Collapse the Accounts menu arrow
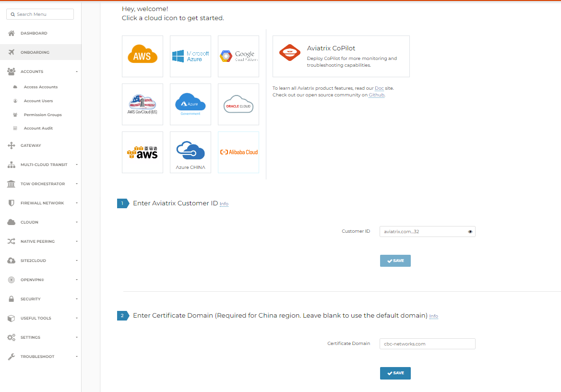This screenshot has width=561, height=392. pyautogui.click(x=77, y=71)
